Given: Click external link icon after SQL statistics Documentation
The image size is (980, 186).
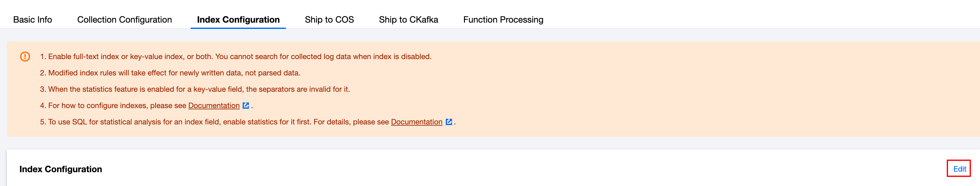Looking at the screenshot, I should coord(449,122).
